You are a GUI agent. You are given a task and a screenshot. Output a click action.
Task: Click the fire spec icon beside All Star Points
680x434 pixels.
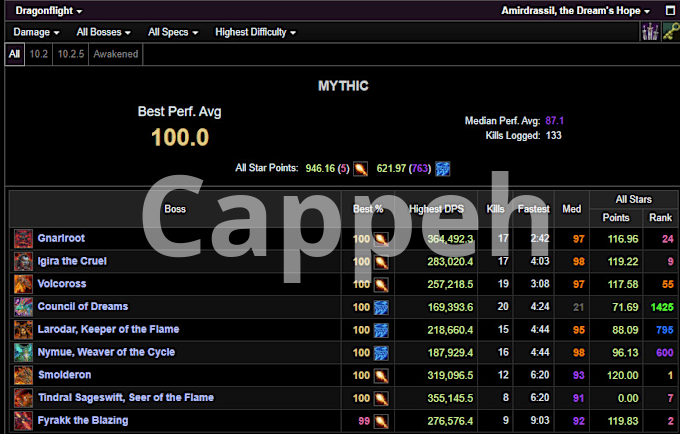tap(361, 168)
